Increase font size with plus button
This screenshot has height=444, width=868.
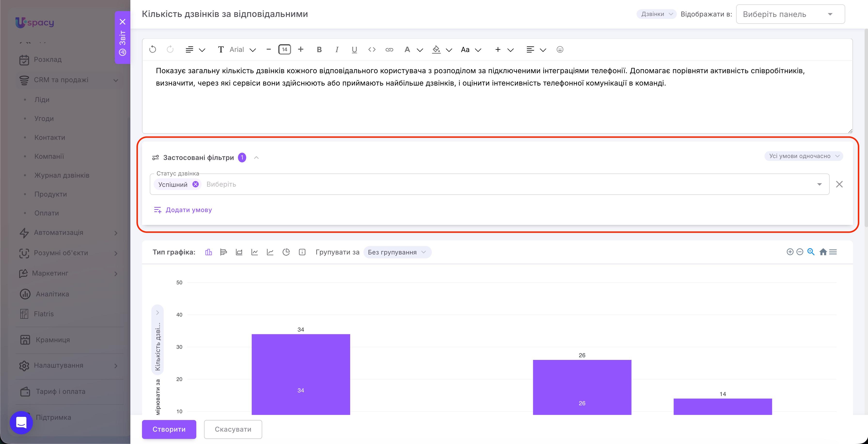pos(301,49)
